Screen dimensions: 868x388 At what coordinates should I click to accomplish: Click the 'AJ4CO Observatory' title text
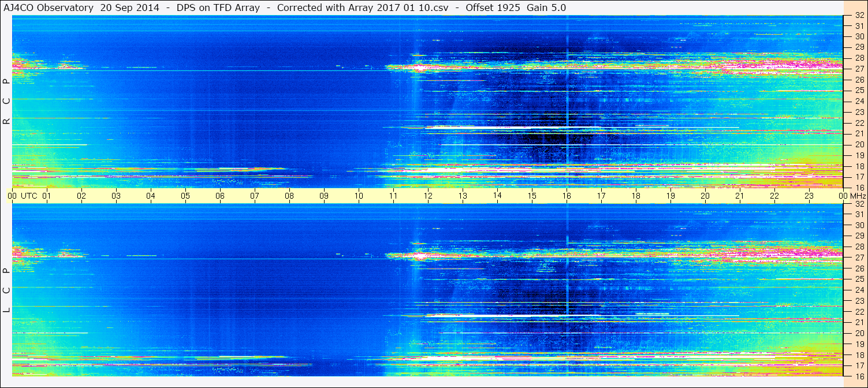[49, 8]
